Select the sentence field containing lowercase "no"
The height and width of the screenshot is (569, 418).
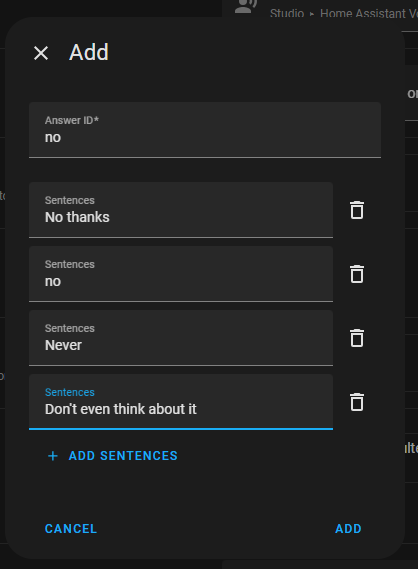click(181, 274)
